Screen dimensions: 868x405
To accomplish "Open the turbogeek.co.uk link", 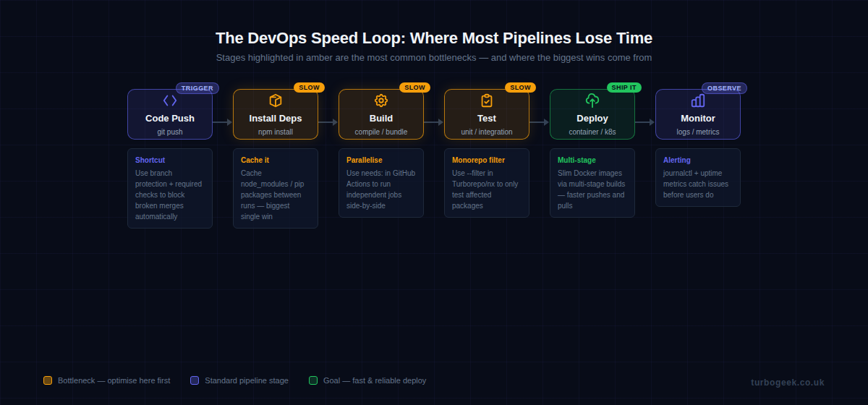I will point(788,383).
